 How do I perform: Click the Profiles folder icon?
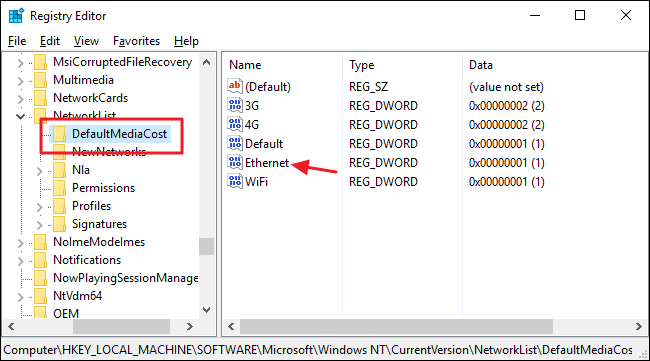tap(59, 206)
